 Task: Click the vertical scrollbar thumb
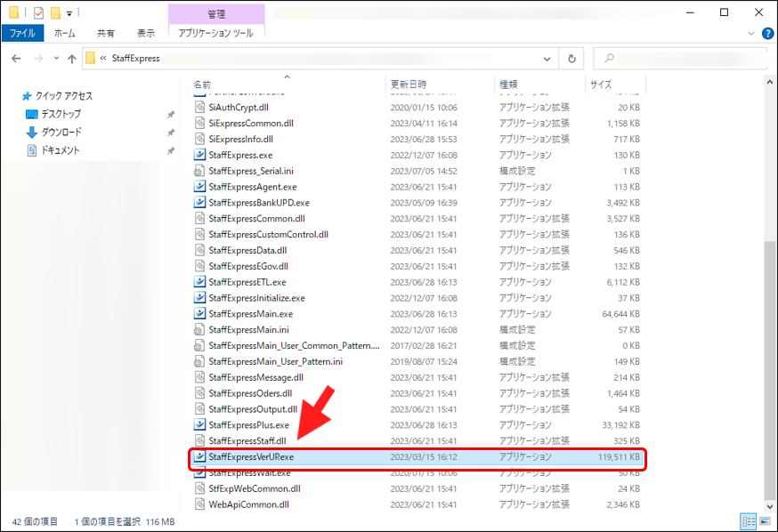(770, 369)
